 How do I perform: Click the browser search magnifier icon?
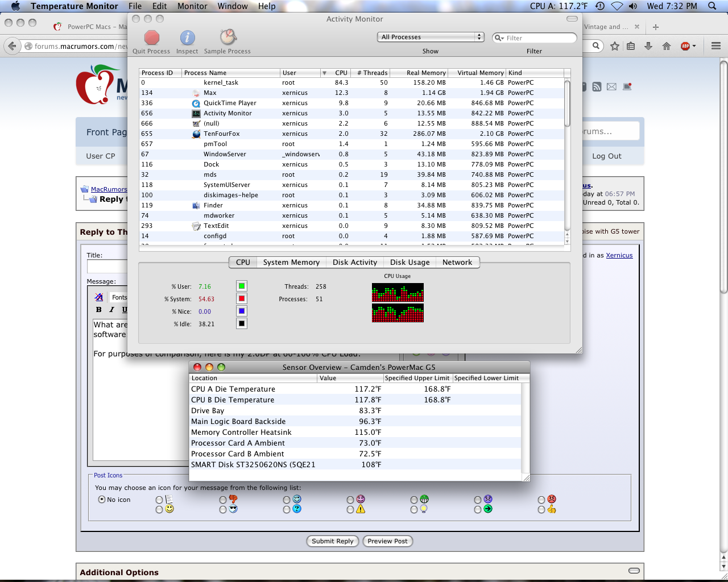click(595, 46)
